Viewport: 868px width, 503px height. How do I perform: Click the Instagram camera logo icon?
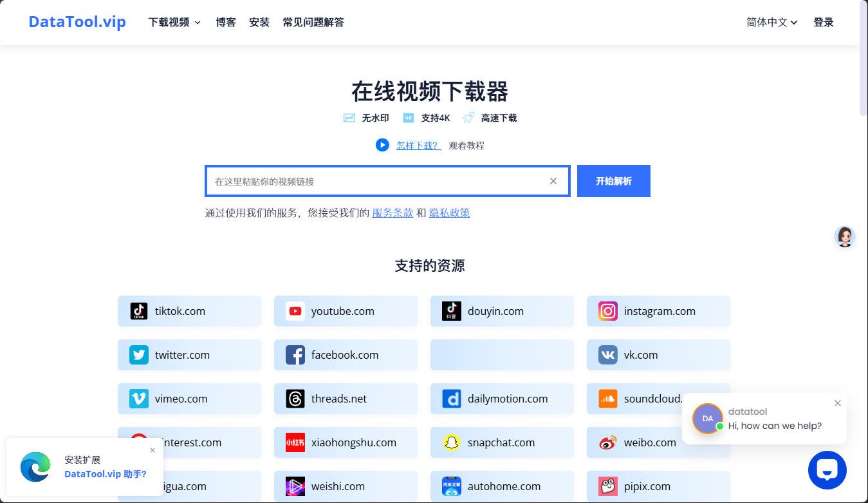tap(608, 311)
